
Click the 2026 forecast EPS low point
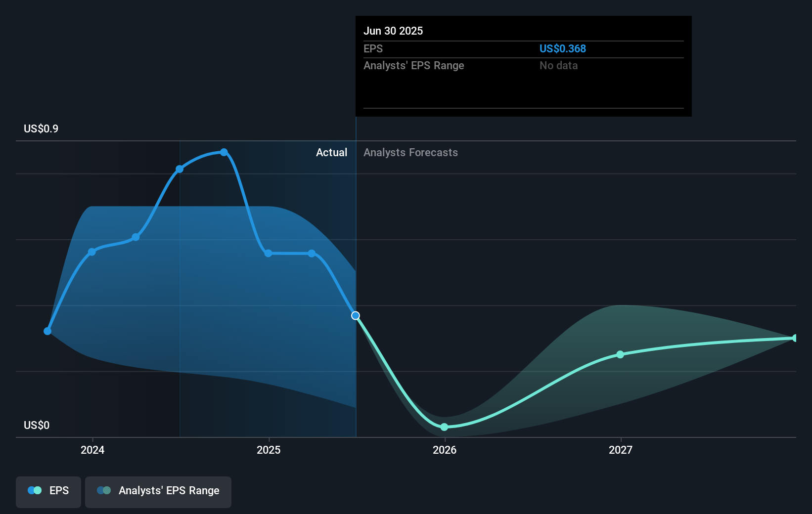point(444,427)
